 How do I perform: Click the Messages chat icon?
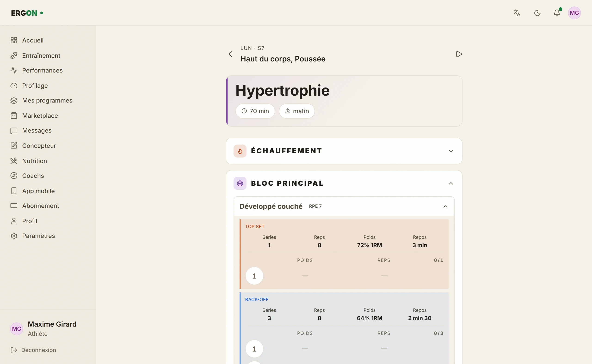click(14, 130)
